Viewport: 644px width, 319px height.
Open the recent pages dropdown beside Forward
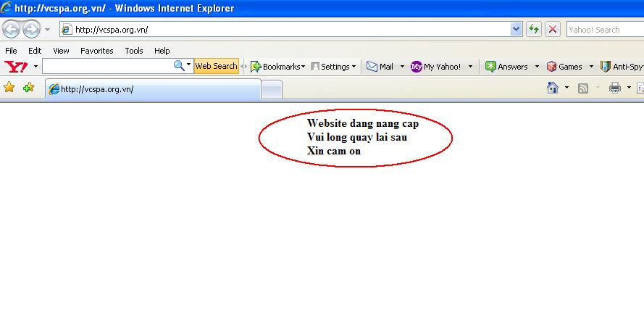point(47,30)
